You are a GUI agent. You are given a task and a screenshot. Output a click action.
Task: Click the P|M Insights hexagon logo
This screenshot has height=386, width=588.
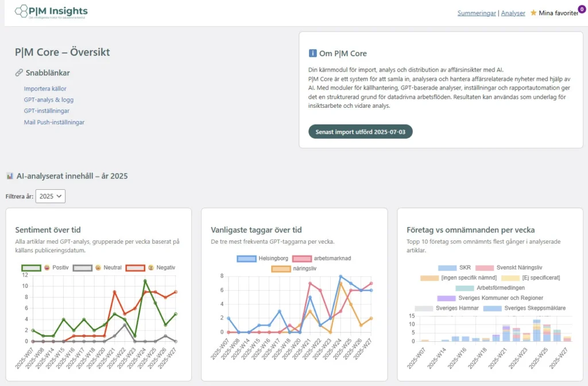coord(21,11)
